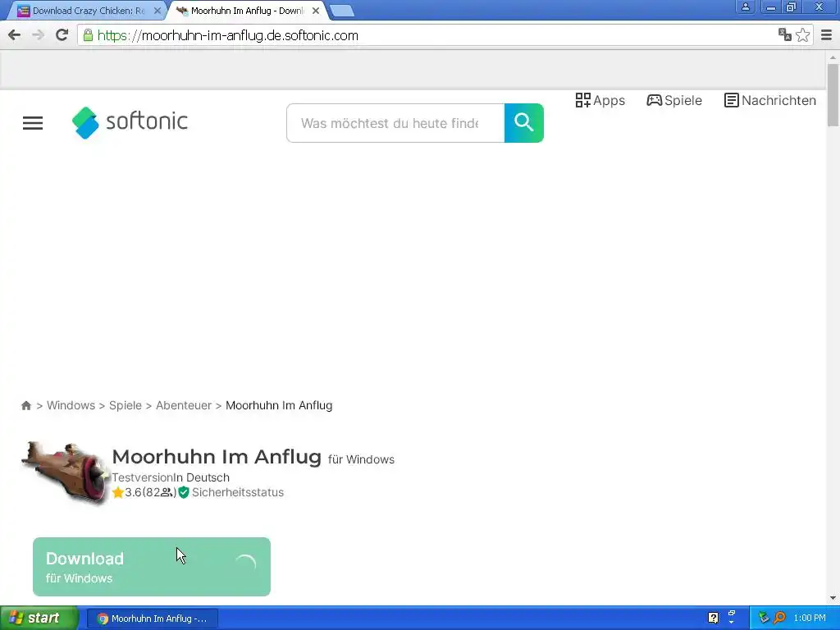Click the scrollbar down arrow
The height and width of the screenshot is (630, 840).
pos(833,598)
